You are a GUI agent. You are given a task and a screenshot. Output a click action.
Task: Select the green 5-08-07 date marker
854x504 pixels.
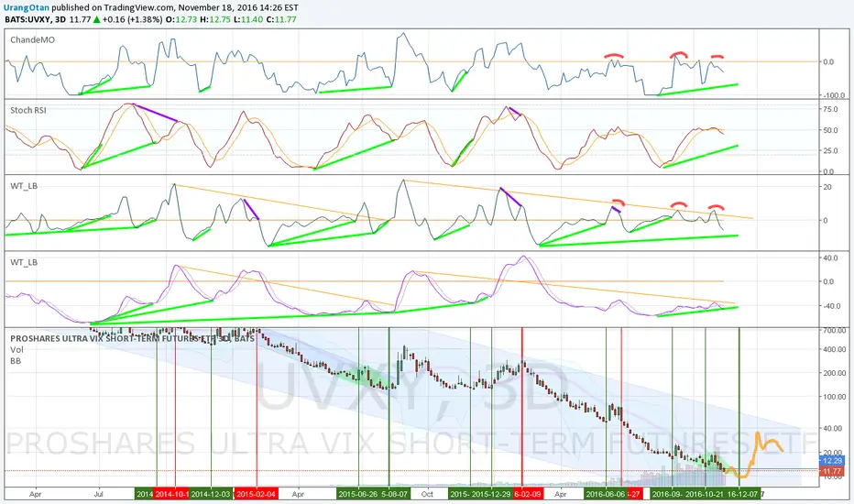click(395, 494)
